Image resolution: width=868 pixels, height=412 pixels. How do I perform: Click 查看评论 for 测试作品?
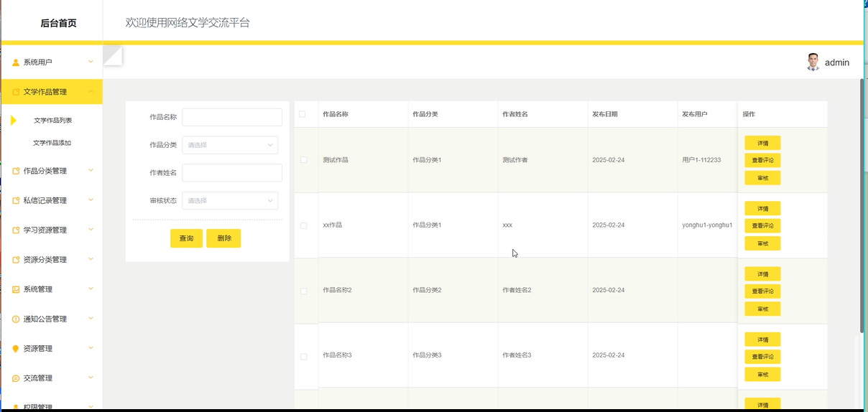(x=762, y=160)
